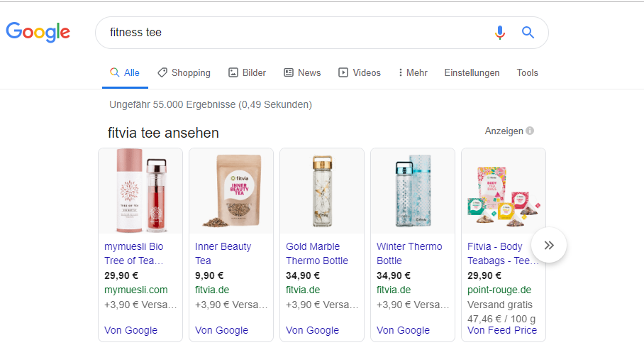Open the Shopping tab
644x350 pixels.
(184, 72)
